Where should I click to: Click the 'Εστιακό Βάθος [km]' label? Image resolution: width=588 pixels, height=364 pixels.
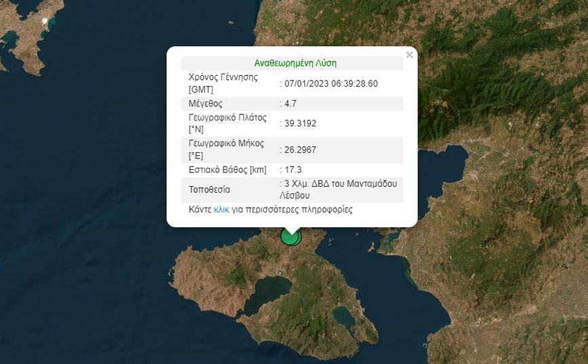point(229,169)
